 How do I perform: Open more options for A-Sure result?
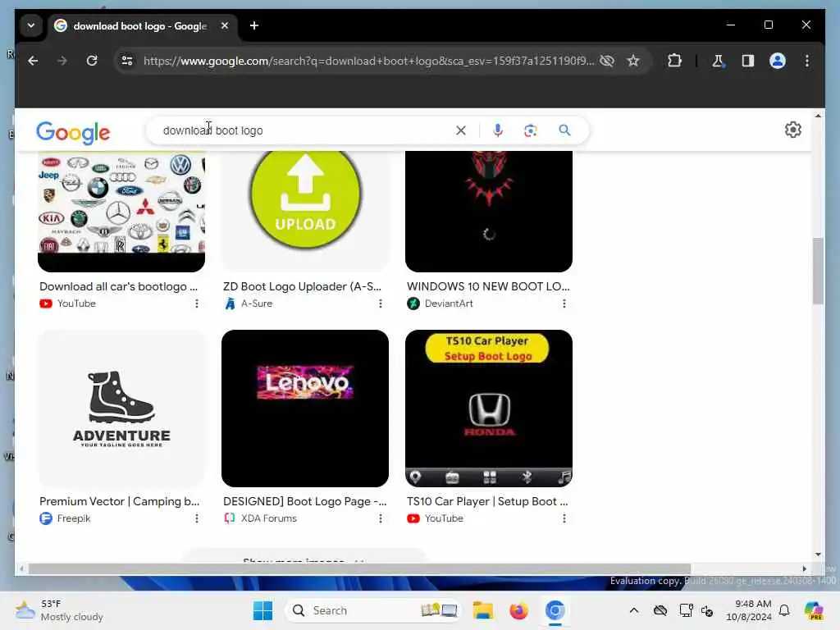381,304
